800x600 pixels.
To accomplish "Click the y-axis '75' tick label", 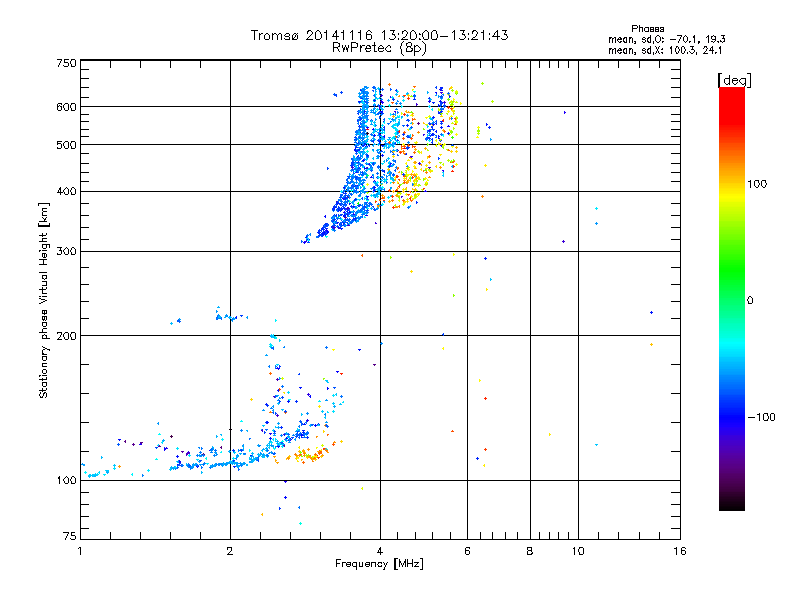I will tap(70, 536).
